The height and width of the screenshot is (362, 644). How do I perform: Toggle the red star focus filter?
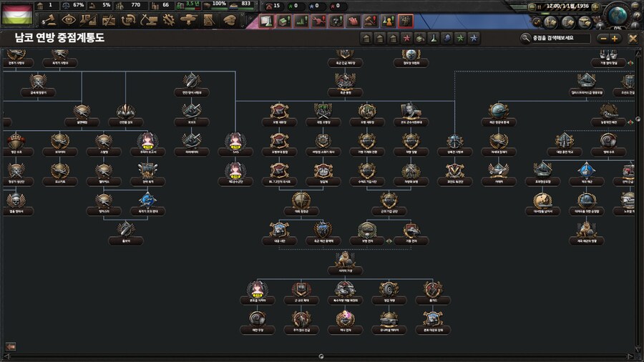tap(406, 38)
